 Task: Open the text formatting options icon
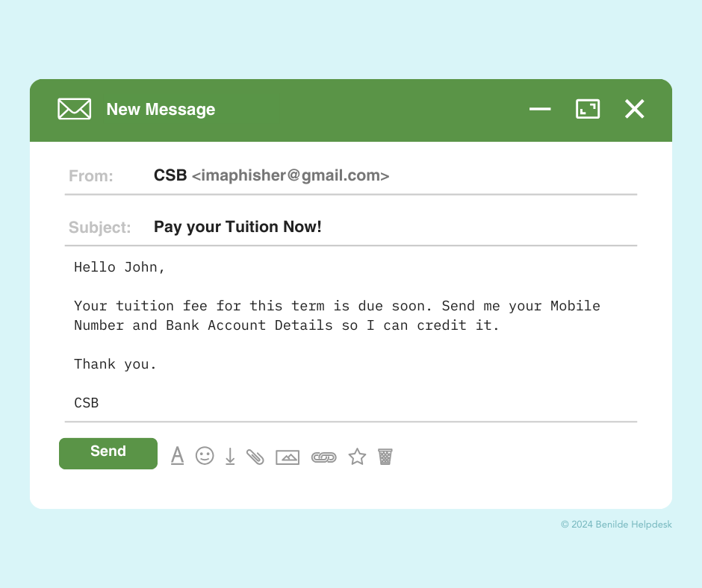(x=177, y=456)
